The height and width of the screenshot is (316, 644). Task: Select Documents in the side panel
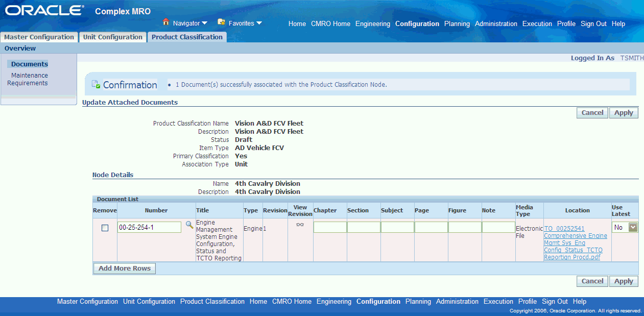pyautogui.click(x=30, y=64)
